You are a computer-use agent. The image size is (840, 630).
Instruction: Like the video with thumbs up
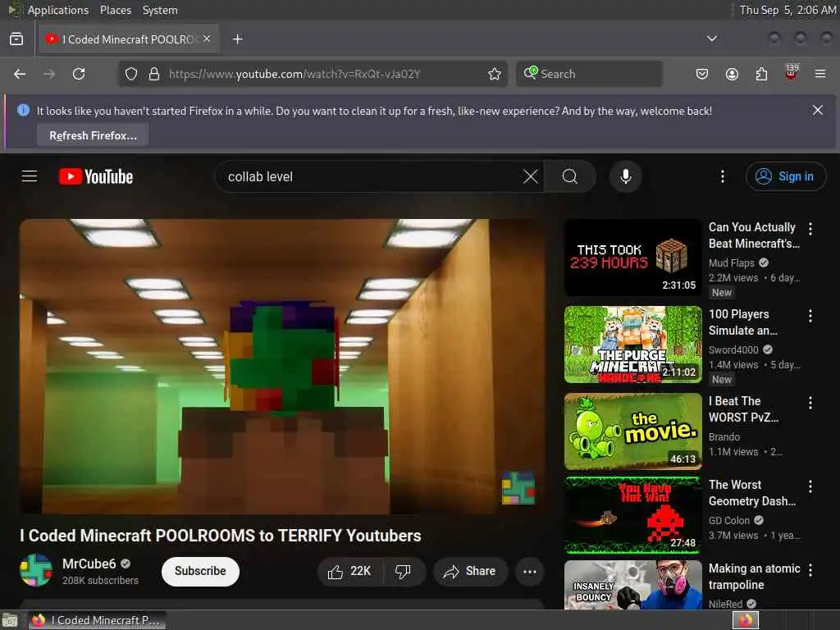point(349,572)
